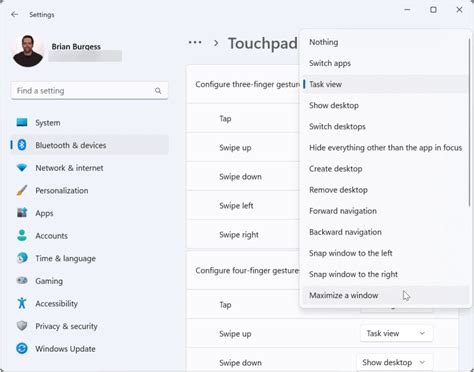Click the search magnifier icon

point(158,91)
